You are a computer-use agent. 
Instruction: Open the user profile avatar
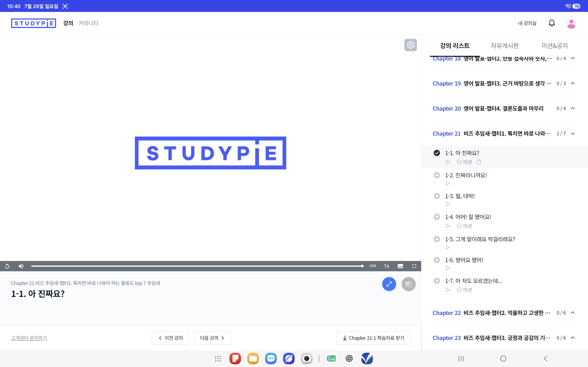pos(571,23)
